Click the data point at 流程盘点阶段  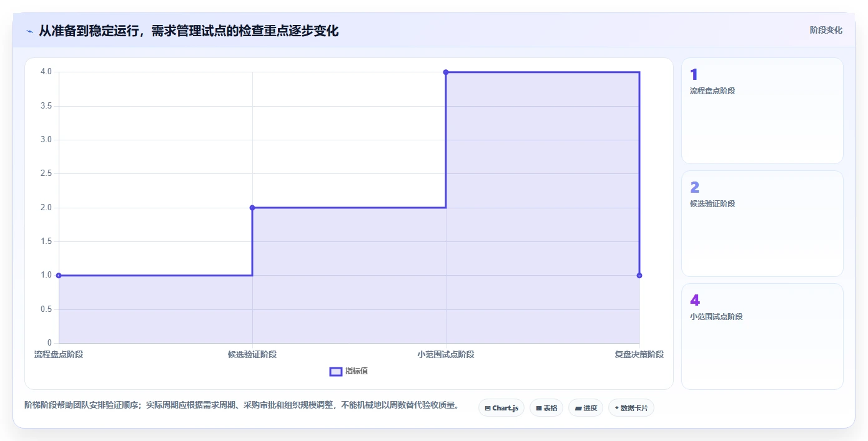59,275
